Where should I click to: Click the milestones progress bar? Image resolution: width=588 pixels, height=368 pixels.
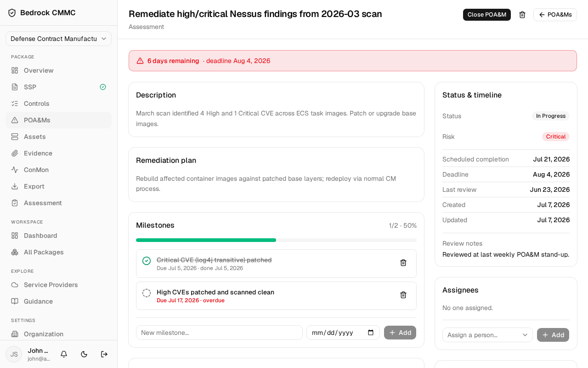pyautogui.click(x=276, y=240)
